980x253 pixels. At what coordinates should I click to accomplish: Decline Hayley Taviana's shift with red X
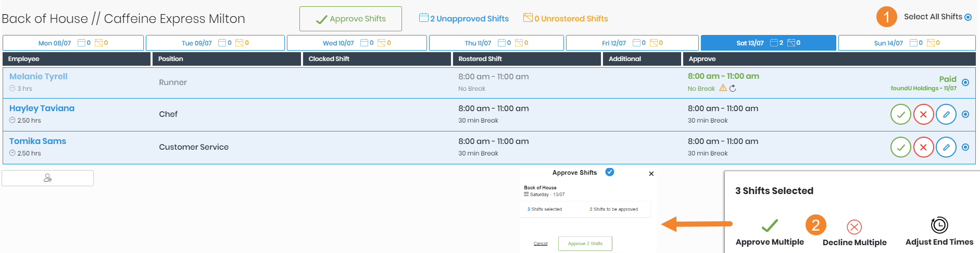923,114
